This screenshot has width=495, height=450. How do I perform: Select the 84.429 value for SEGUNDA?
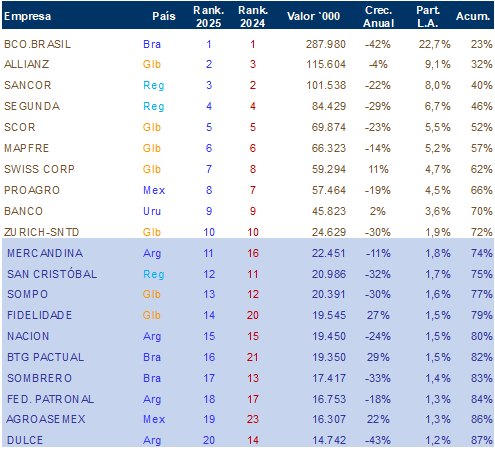click(329, 106)
